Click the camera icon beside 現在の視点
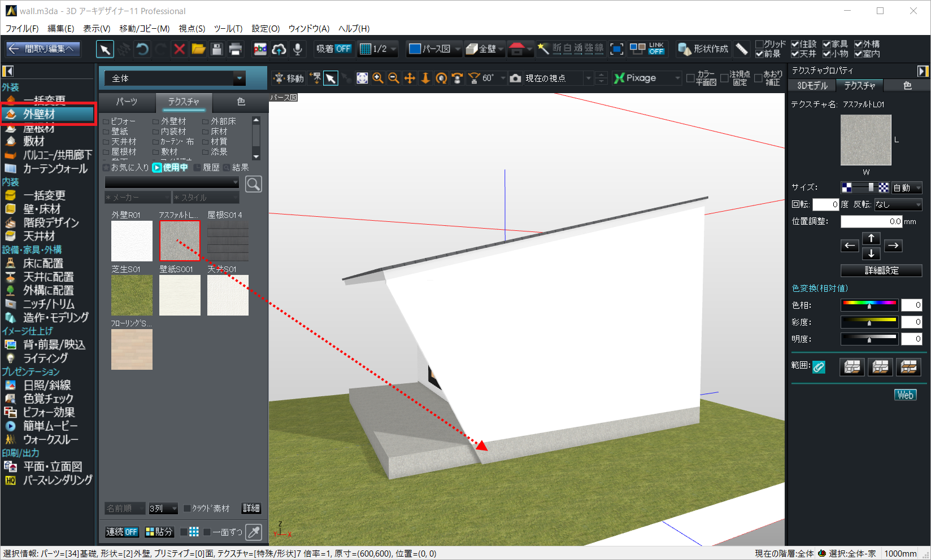Image resolution: width=931 pixels, height=560 pixels. (x=515, y=78)
